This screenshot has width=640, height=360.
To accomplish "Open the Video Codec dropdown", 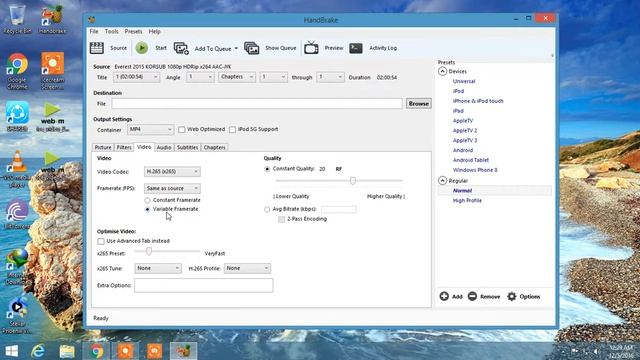I will tap(172, 172).
